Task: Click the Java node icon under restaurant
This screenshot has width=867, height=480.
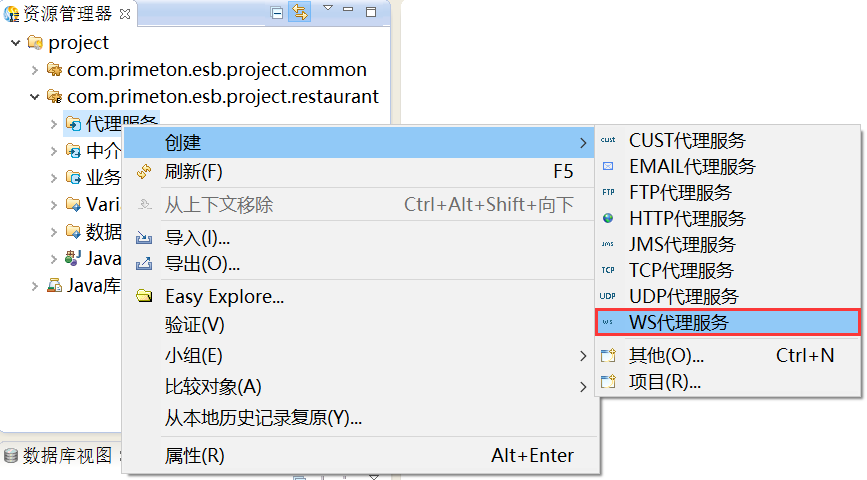Action: [73, 258]
